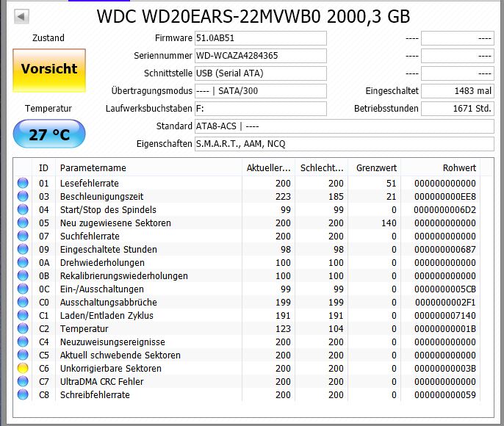Click the status orb for Beschleunigungszeit
Screen dimensions: 504x426
coord(23,196)
